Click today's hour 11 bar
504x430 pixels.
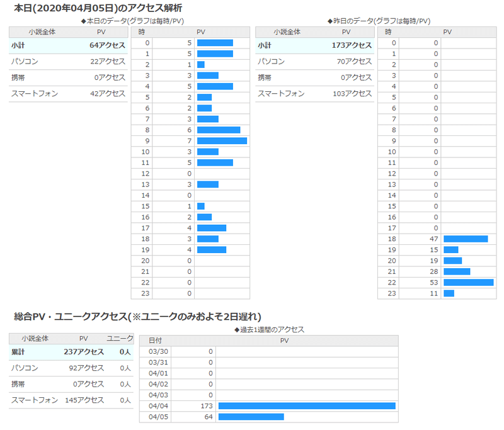(x=215, y=162)
